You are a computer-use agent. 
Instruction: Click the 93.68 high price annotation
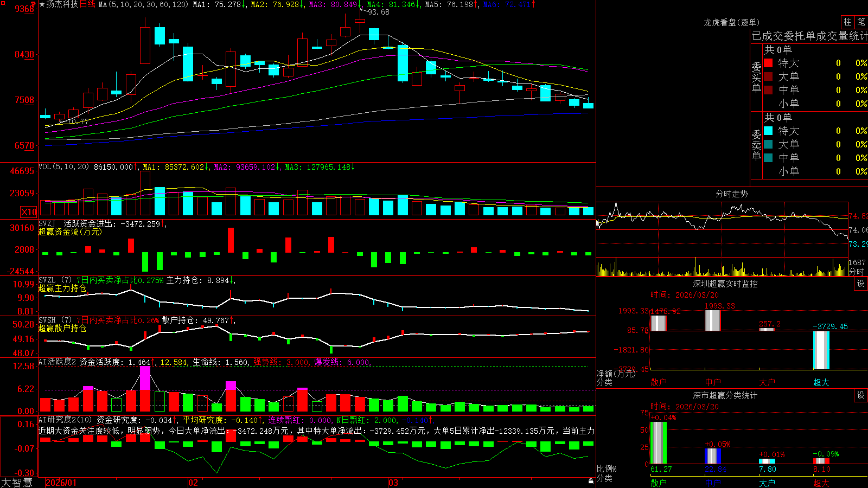click(x=378, y=12)
